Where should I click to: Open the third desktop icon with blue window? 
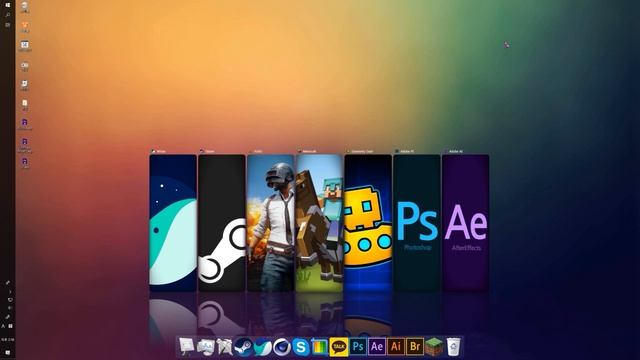(24, 46)
